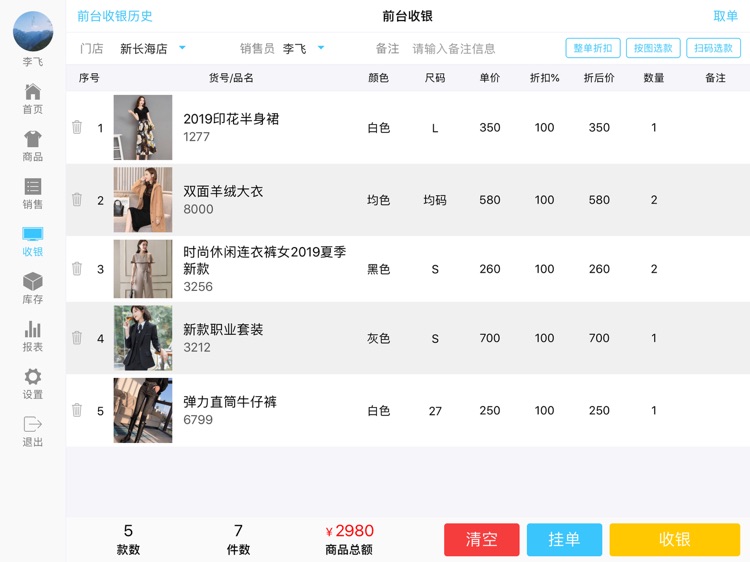Click the 折后价 580 cell
750x562 pixels.
599,199
